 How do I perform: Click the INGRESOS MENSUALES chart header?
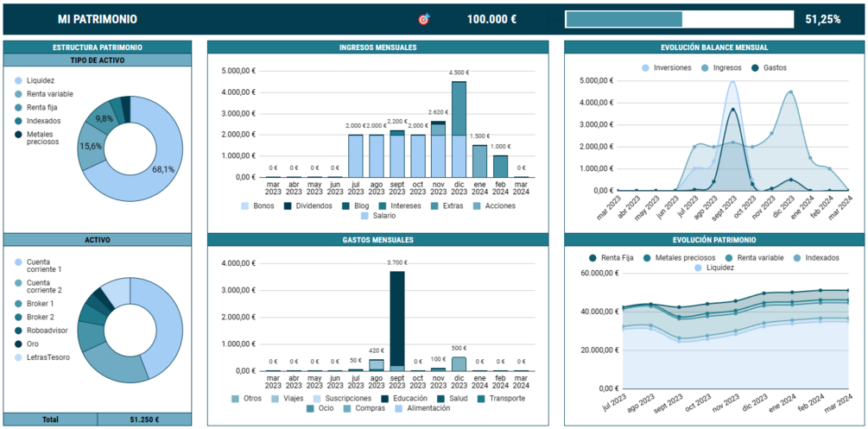[x=378, y=47]
